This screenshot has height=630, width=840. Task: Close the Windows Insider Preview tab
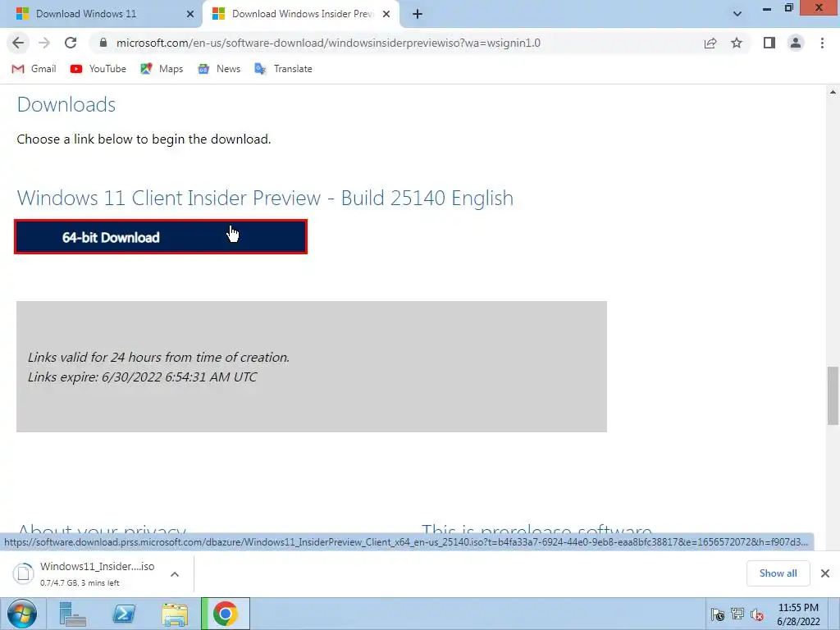click(386, 14)
